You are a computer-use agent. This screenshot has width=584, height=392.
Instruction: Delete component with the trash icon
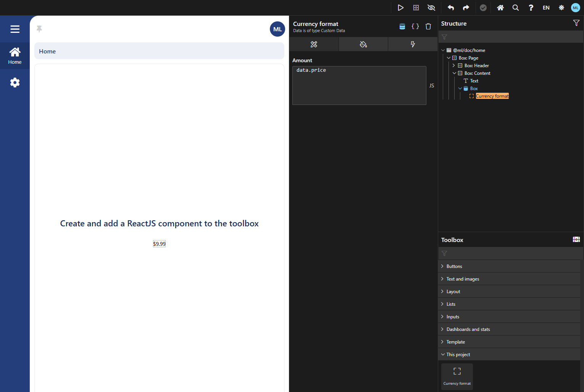tap(428, 26)
